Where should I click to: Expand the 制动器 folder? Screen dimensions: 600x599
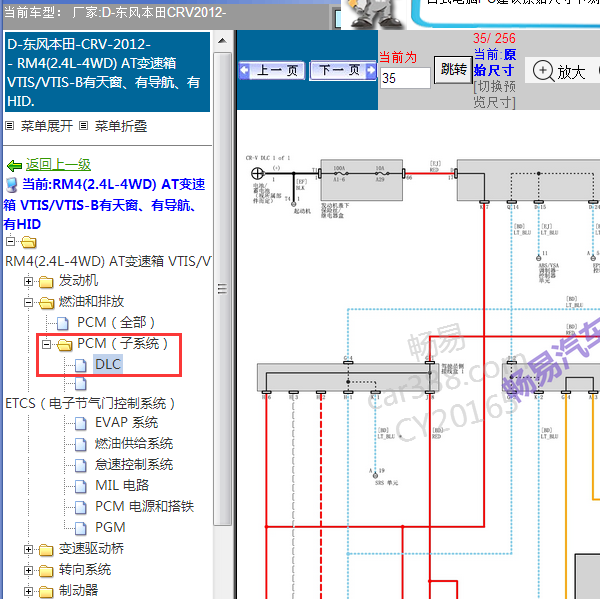(x=28, y=591)
